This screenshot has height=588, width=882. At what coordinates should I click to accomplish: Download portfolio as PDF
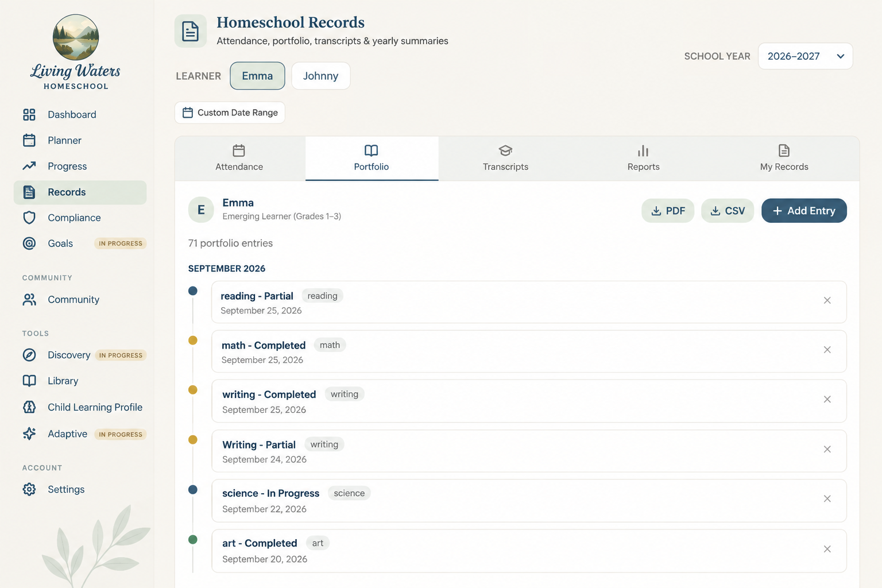pyautogui.click(x=668, y=211)
